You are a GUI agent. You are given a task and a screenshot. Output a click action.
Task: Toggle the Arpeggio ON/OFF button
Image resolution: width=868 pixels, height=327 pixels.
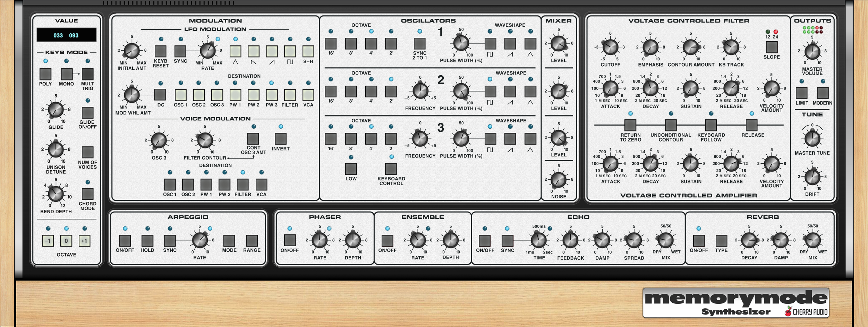click(x=125, y=241)
